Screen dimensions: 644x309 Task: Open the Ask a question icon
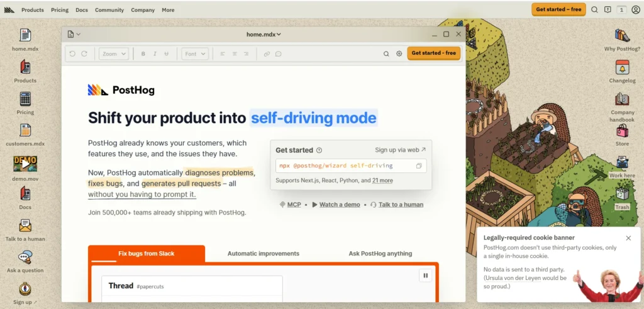coord(25,257)
